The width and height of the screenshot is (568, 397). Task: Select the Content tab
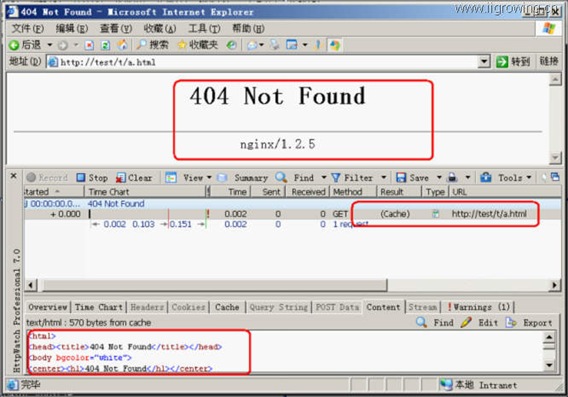(383, 307)
